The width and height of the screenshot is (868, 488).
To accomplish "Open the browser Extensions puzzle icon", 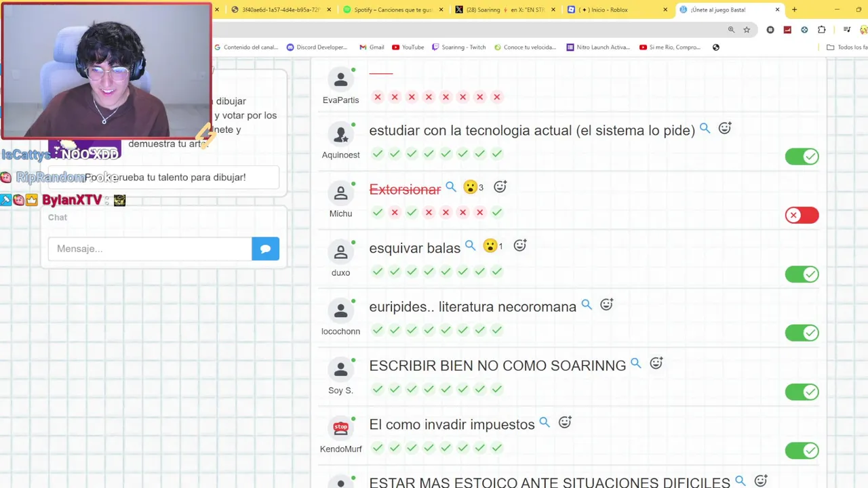I will coord(822,30).
